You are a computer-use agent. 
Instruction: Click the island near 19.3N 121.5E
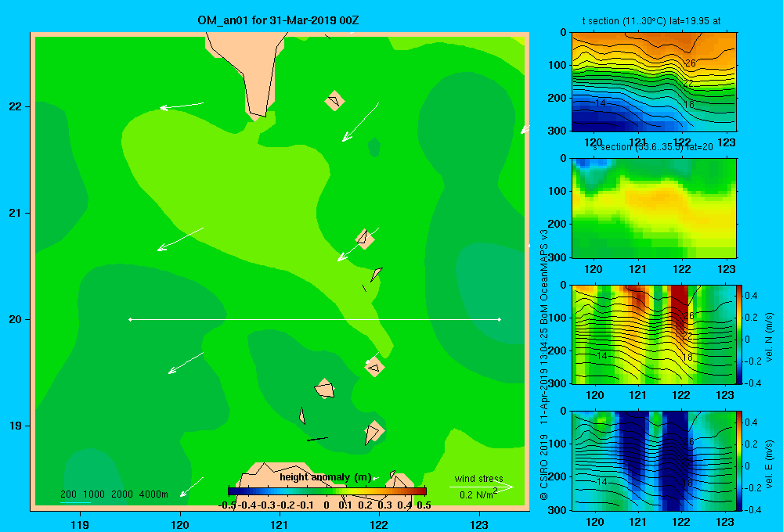325,389
